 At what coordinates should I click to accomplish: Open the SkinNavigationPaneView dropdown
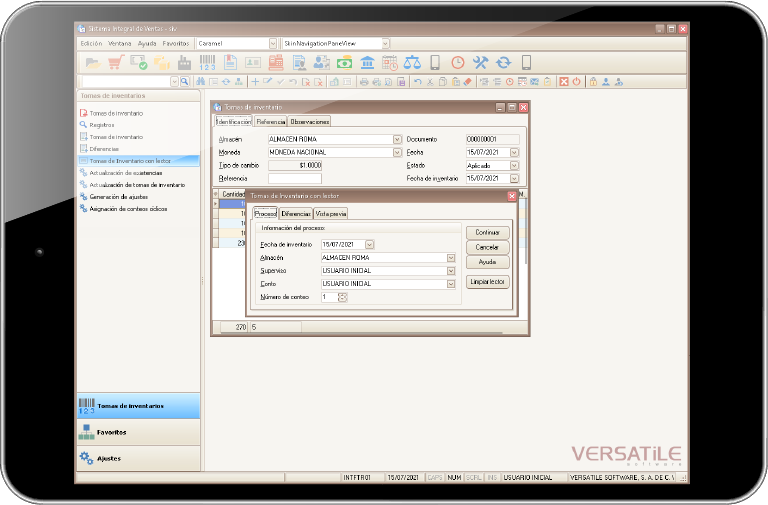tap(385, 44)
